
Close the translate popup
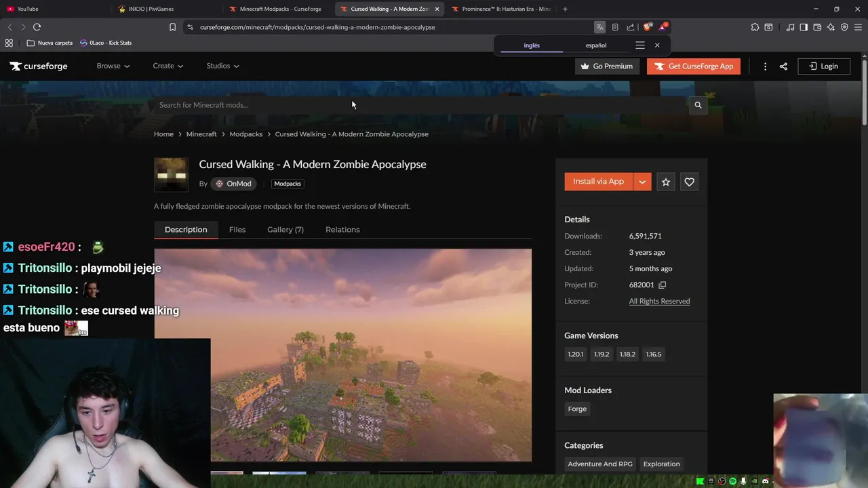coord(657,45)
